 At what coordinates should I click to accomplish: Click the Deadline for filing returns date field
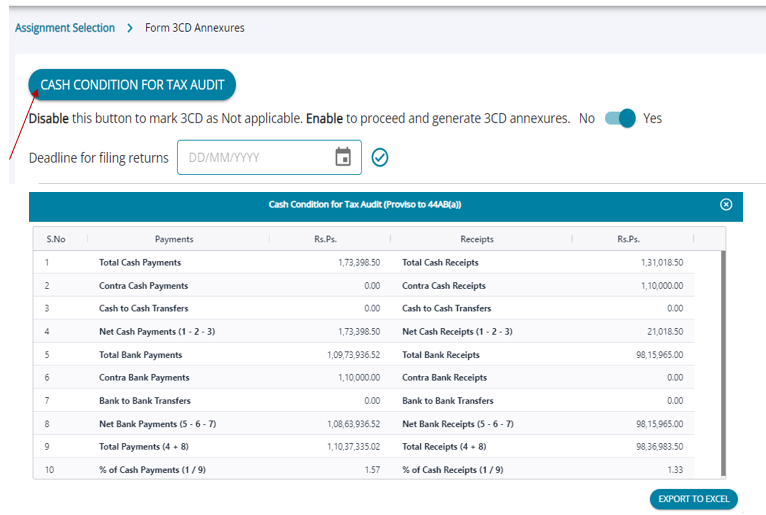tap(255, 157)
